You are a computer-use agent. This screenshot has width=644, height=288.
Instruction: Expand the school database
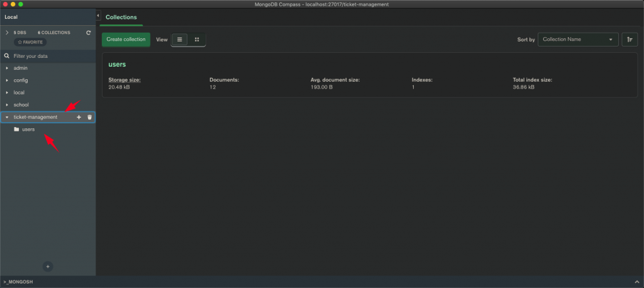coord(7,105)
